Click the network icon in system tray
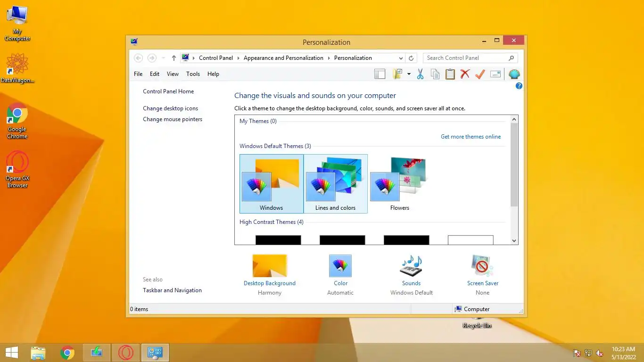 (x=588, y=353)
